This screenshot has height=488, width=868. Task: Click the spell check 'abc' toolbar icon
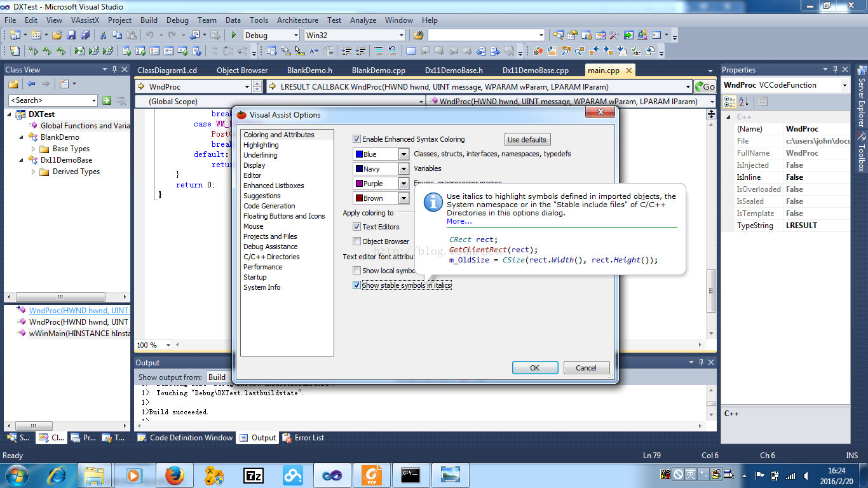[636, 51]
